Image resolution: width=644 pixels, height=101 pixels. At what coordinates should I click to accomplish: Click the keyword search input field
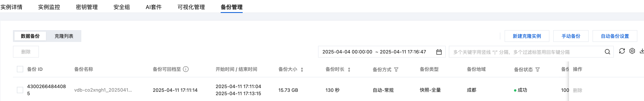coord(525,52)
